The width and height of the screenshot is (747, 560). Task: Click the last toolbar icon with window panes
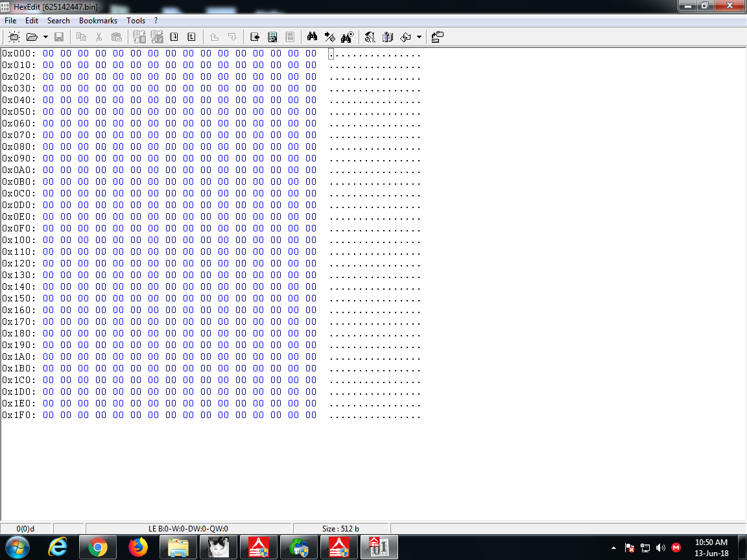point(438,37)
